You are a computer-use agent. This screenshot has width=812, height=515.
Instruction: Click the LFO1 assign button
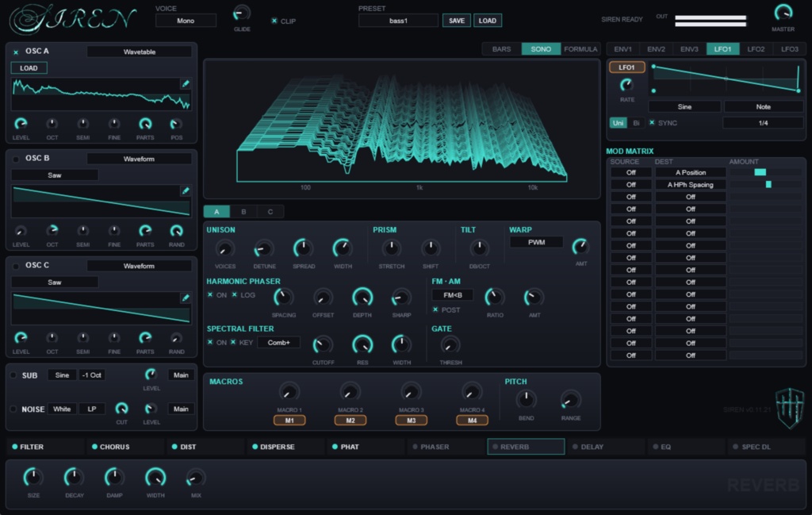click(626, 67)
